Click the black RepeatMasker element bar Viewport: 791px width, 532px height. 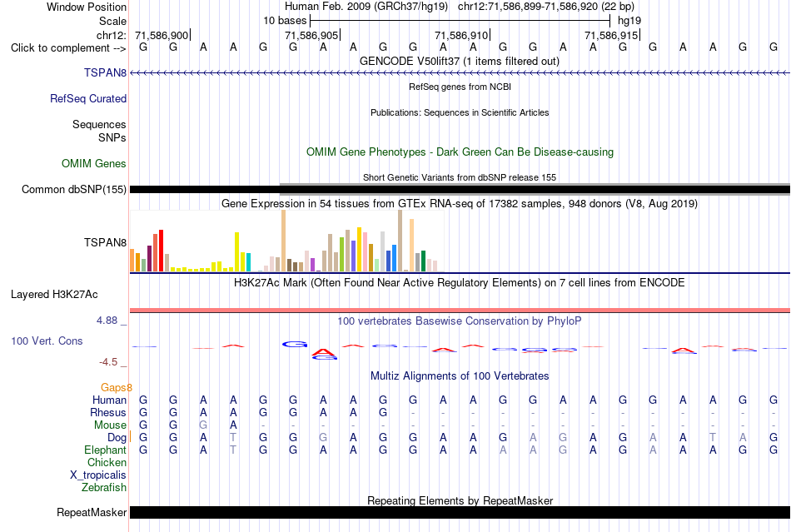click(460, 512)
